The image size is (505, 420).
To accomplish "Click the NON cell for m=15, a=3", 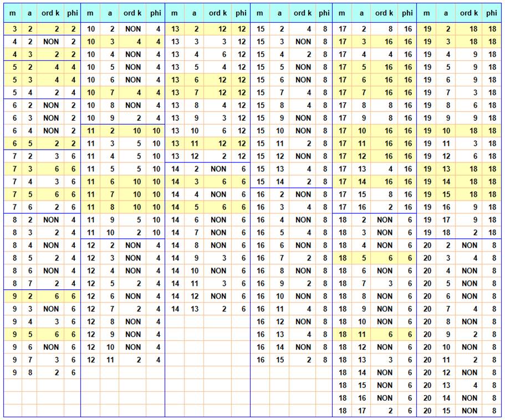I will pos(303,42).
